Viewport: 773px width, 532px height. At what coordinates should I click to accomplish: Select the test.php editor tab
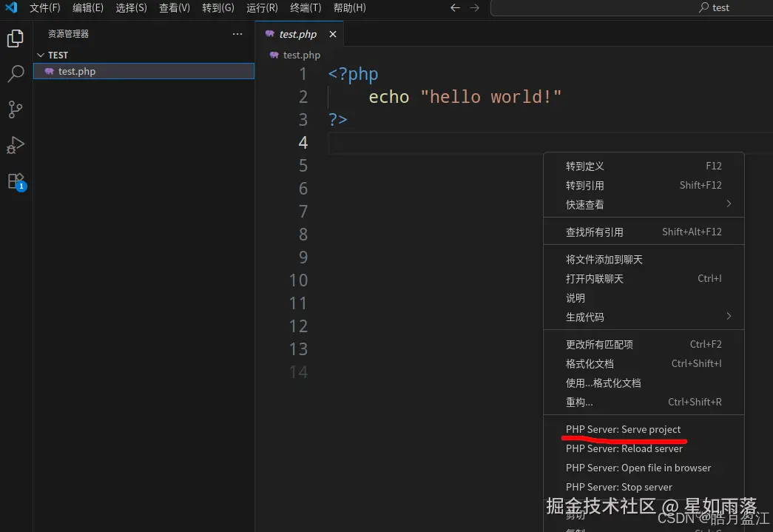coord(298,34)
